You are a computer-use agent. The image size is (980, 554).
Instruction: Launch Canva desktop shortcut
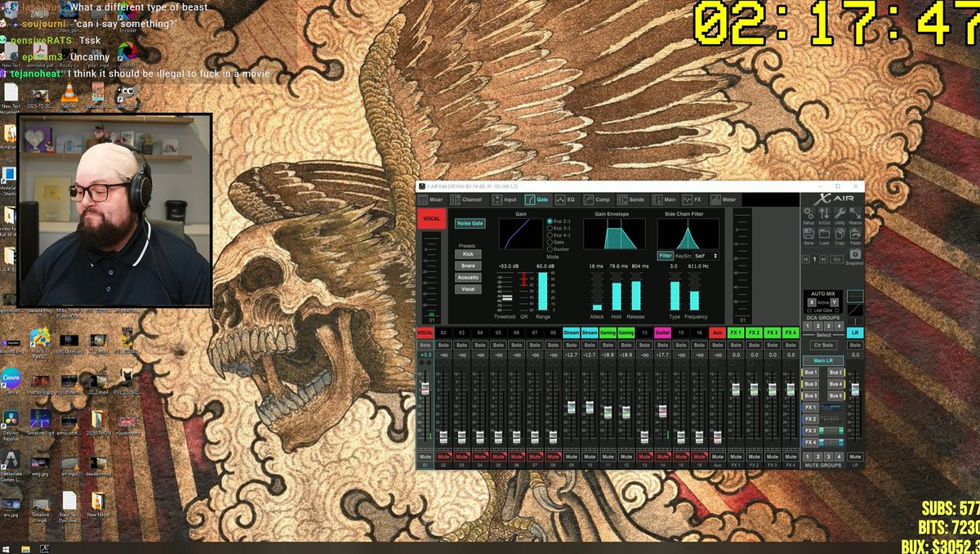pyautogui.click(x=11, y=382)
